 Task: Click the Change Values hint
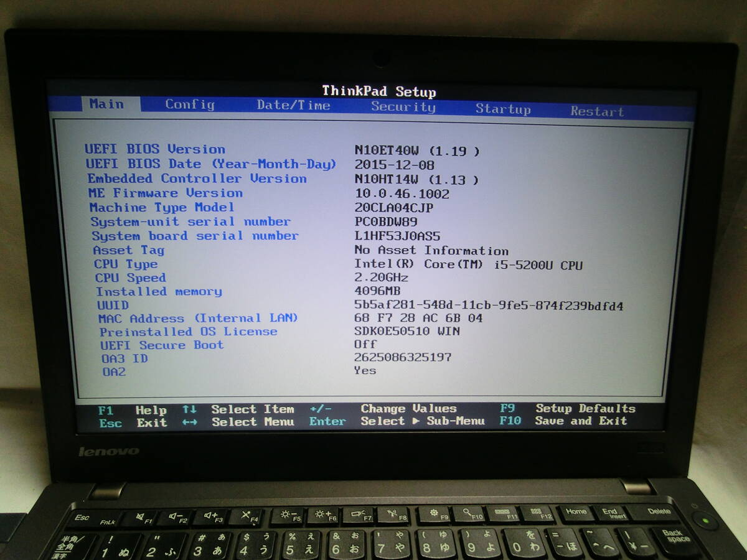[383, 409]
